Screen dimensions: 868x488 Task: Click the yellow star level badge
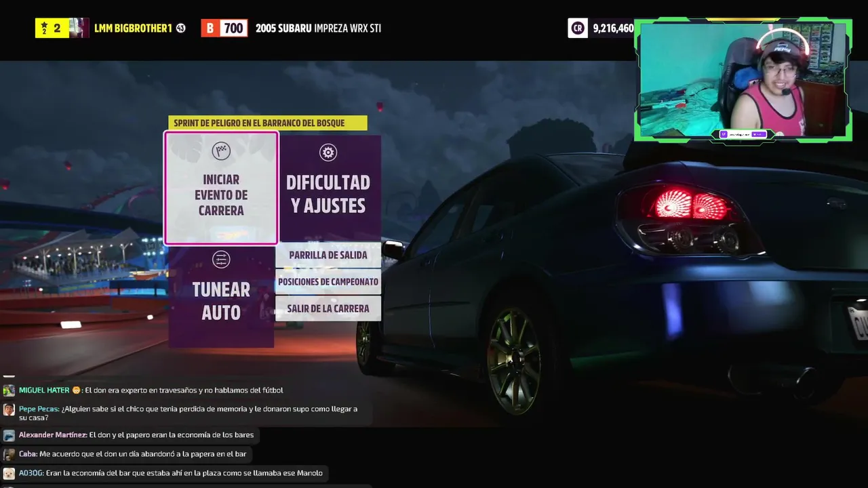pos(52,28)
